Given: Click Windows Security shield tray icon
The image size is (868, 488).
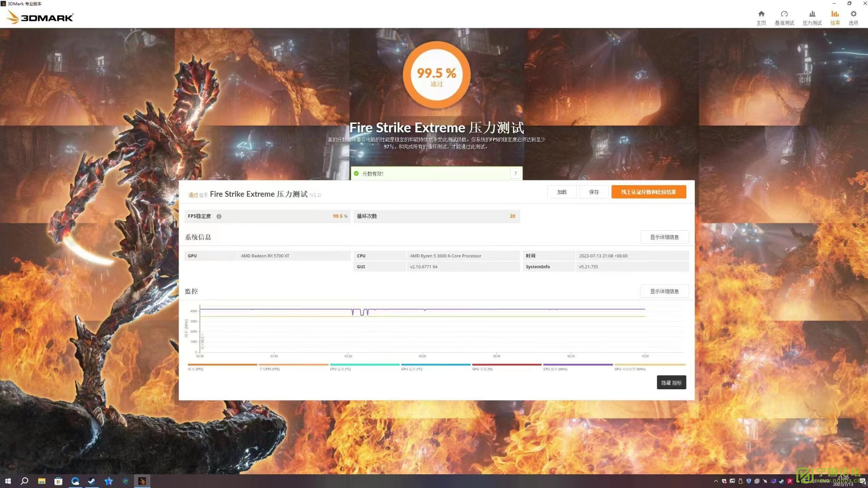Looking at the screenshot, I should [724, 481].
